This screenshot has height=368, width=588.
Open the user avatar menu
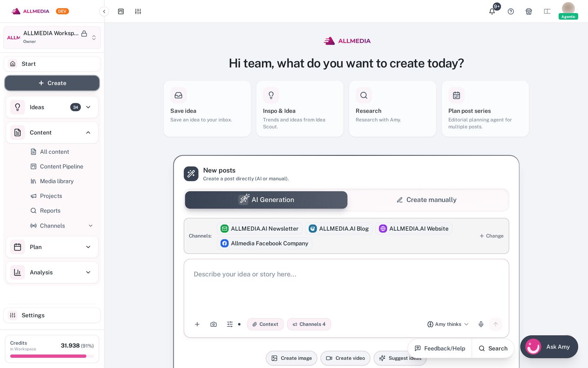point(568,9)
